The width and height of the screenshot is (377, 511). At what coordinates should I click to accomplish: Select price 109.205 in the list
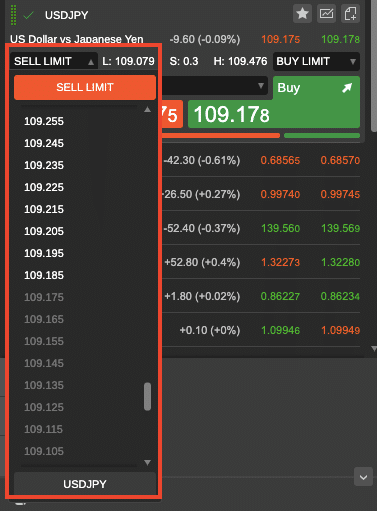[x=44, y=231]
